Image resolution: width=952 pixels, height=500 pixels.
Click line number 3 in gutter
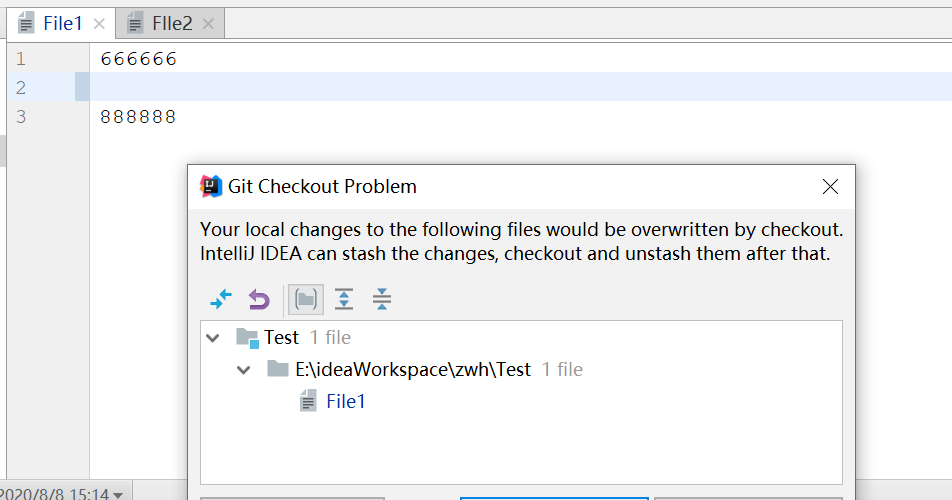21,117
